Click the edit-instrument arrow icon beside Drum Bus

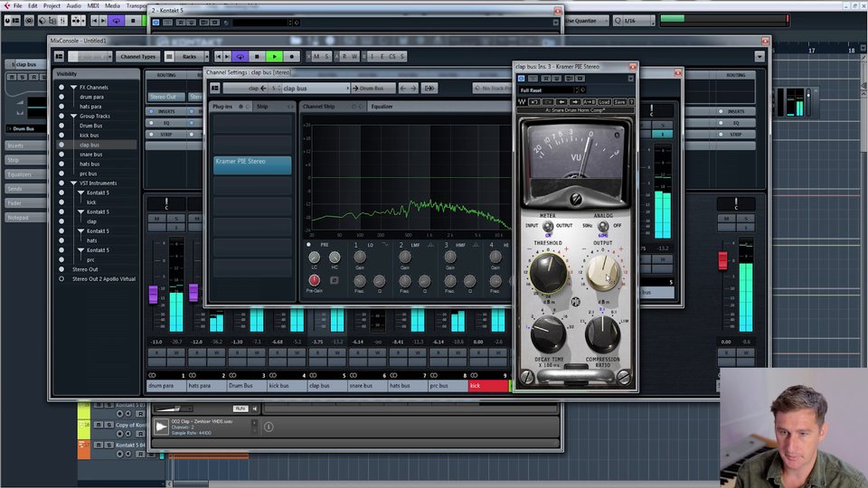[429, 88]
